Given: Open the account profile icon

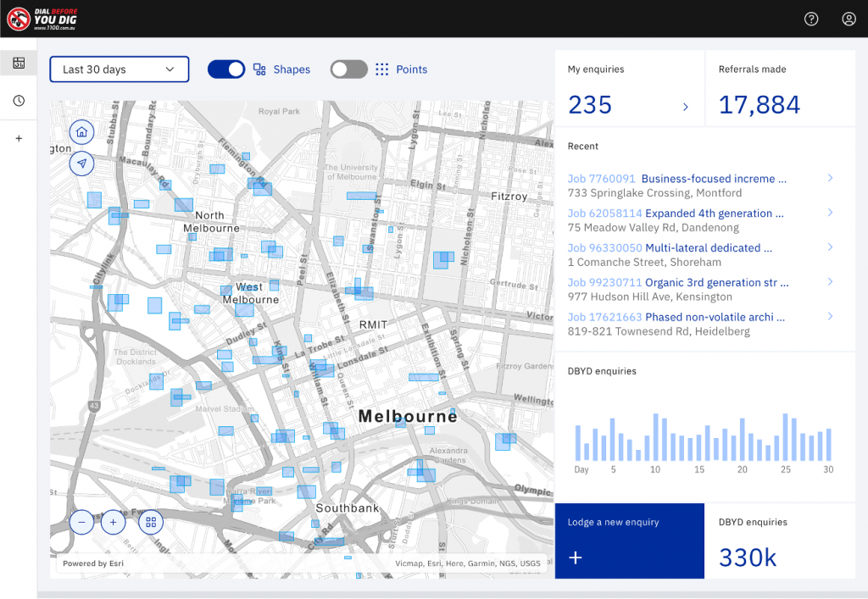Looking at the screenshot, I should 849,18.
